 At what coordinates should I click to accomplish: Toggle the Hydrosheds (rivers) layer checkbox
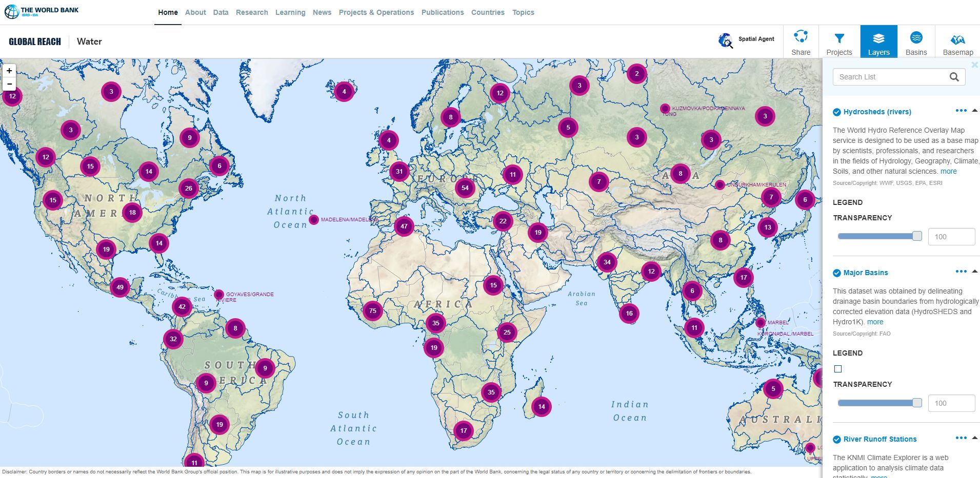(x=837, y=112)
